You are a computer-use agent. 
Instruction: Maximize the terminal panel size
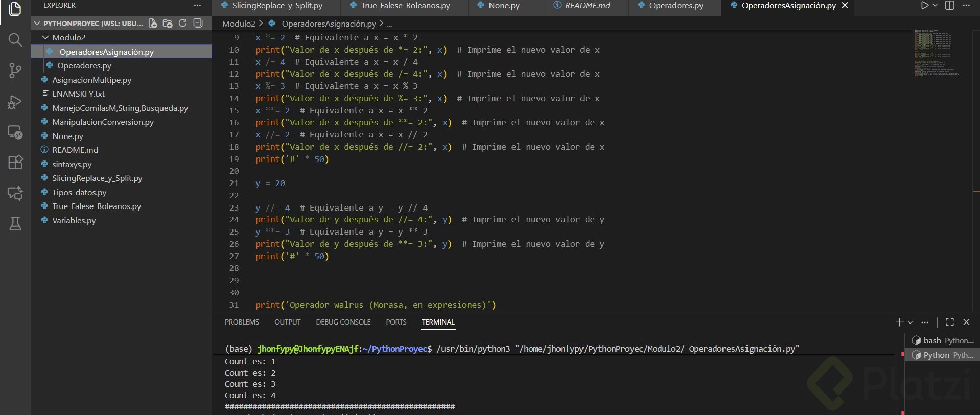click(950, 322)
